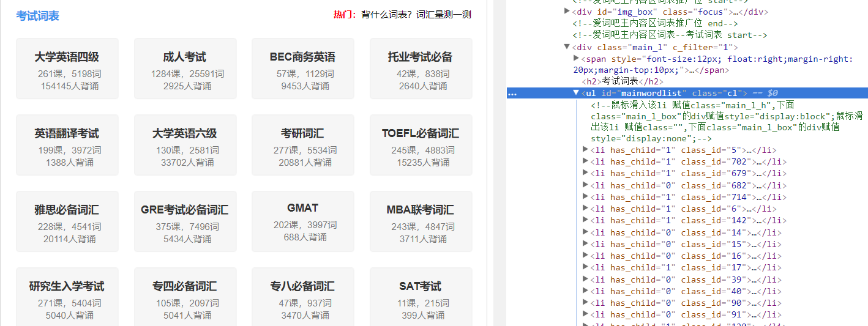Screen dimensions: 868x326
Task: Click the 20114人背诵 count text
Action: pyautogui.click(x=70, y=239)
